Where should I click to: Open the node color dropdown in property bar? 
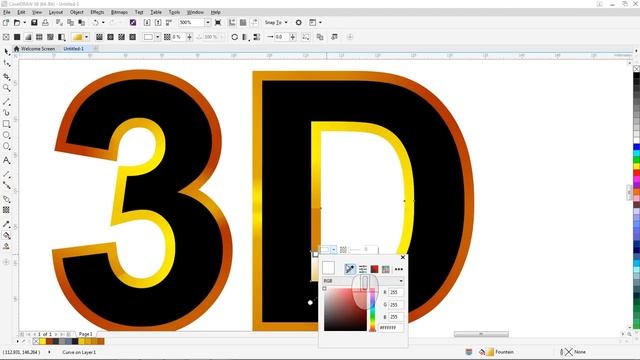[x=158, y=37]
